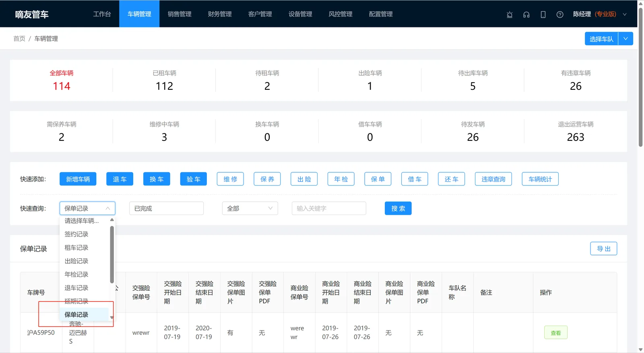Select the 换车车辆 stat card
The height and width of the screenshot is (353, 644).
click(x=267, y=131)
